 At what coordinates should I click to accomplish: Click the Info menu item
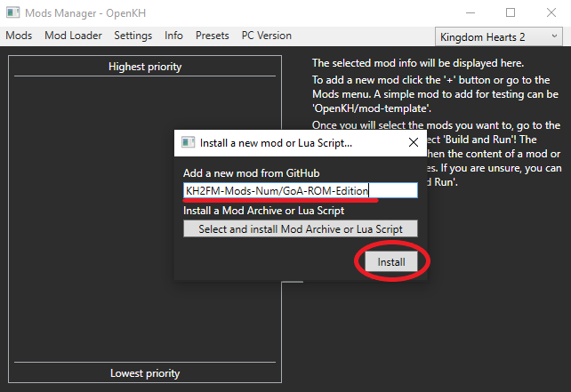[173, 36]
